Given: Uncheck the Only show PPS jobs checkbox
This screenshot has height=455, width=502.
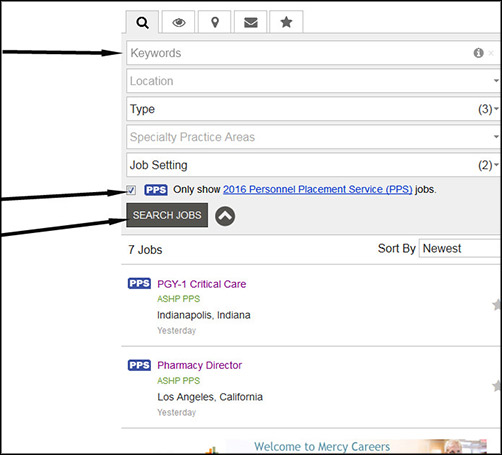Looking at the screenshot, I should coord(131,190).
